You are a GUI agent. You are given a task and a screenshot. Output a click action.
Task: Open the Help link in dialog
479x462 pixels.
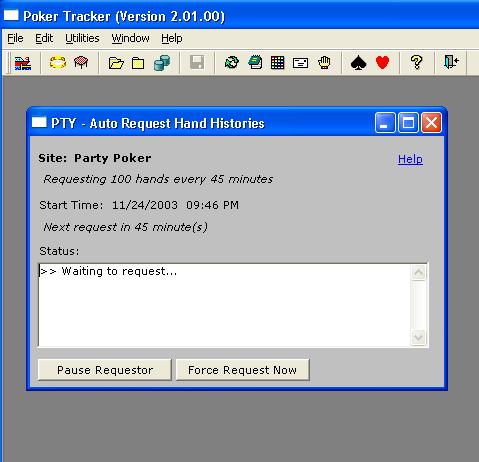pos(410,159)
